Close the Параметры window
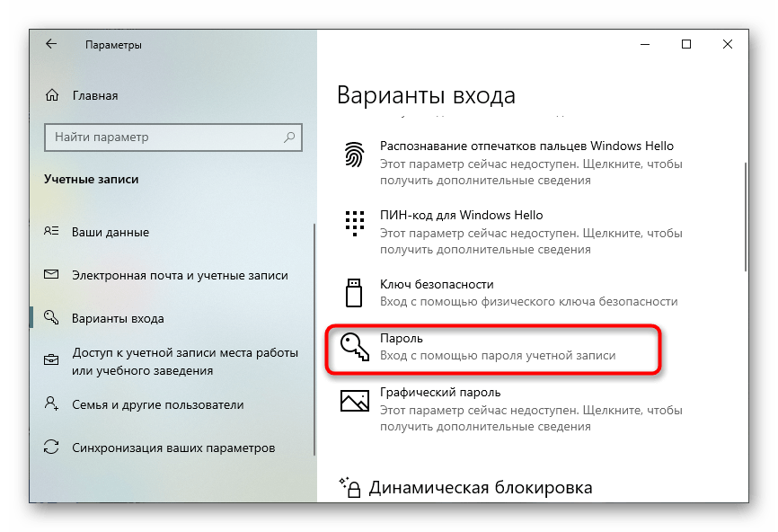The width and height of the screenshot is (778, 532). [x=728, y=44]
